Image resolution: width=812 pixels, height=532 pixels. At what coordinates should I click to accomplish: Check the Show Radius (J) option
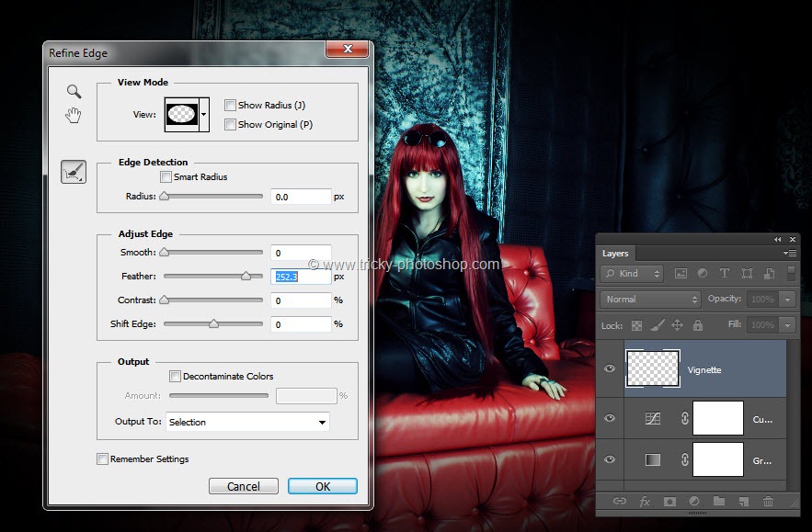tap(231, 106)
